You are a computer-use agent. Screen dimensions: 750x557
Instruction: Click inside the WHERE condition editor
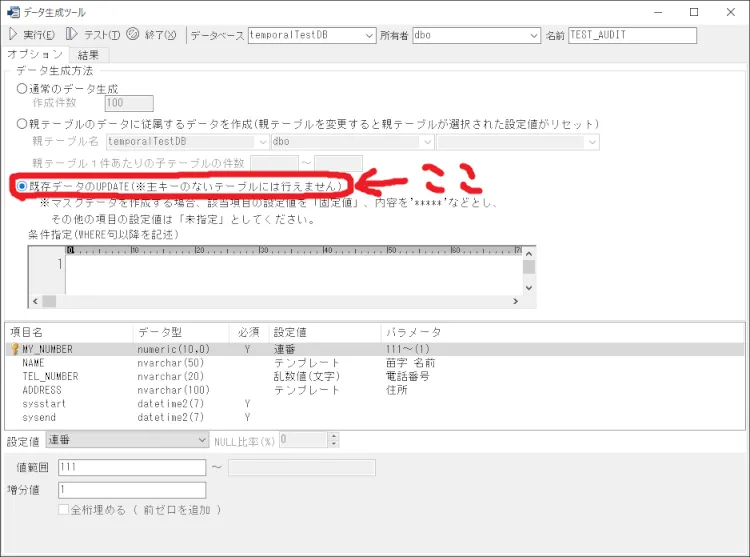click(x=293, y=274)
